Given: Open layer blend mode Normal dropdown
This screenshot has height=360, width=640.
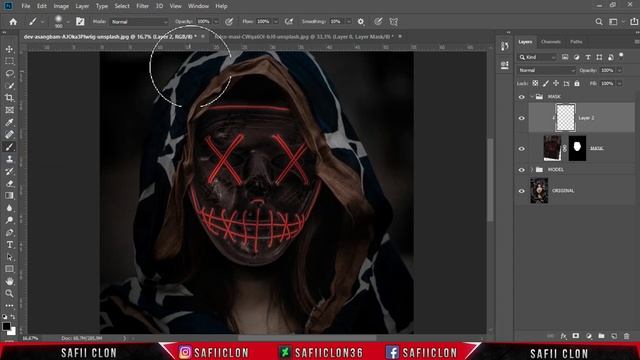Looking at the screenshot, I should coord(547,70).
